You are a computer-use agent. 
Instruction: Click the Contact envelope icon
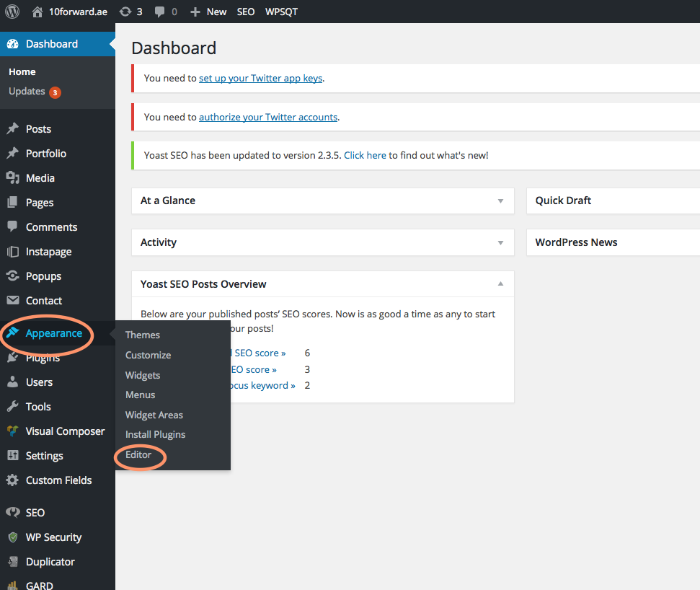[12, 300]
